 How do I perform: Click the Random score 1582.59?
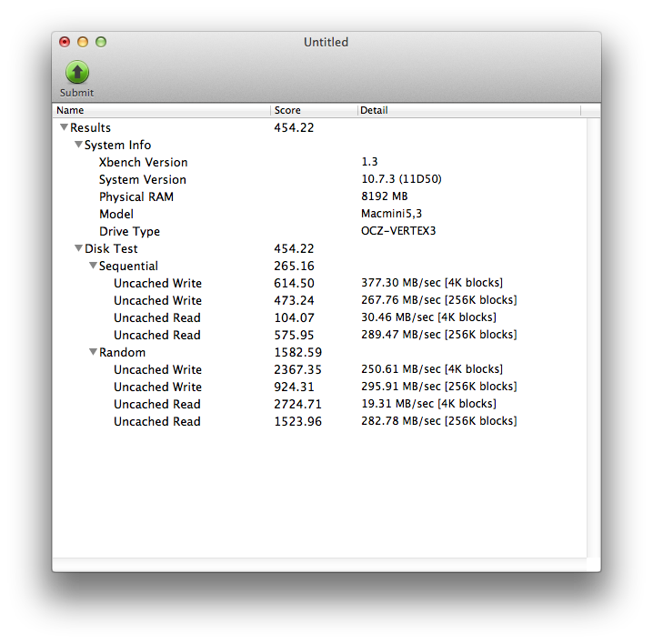pos(297,352)
